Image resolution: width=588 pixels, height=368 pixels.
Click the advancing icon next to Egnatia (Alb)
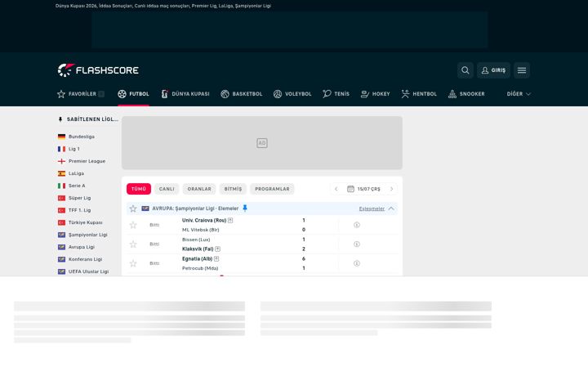point(216,258)
